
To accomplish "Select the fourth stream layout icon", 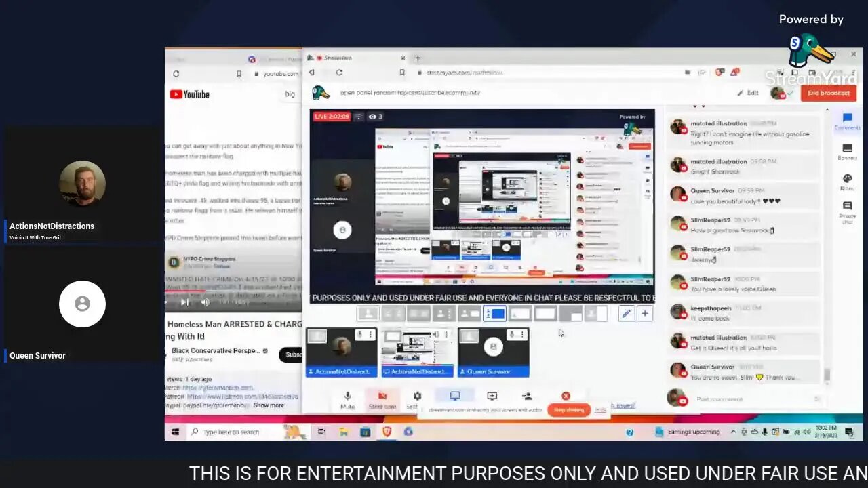I will tap(443, 313).
